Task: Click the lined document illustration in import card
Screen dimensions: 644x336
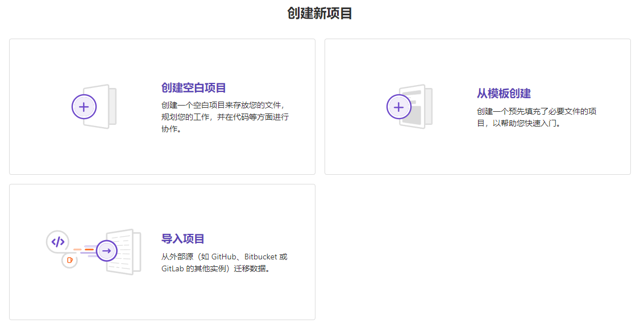Action: [127, 251]
